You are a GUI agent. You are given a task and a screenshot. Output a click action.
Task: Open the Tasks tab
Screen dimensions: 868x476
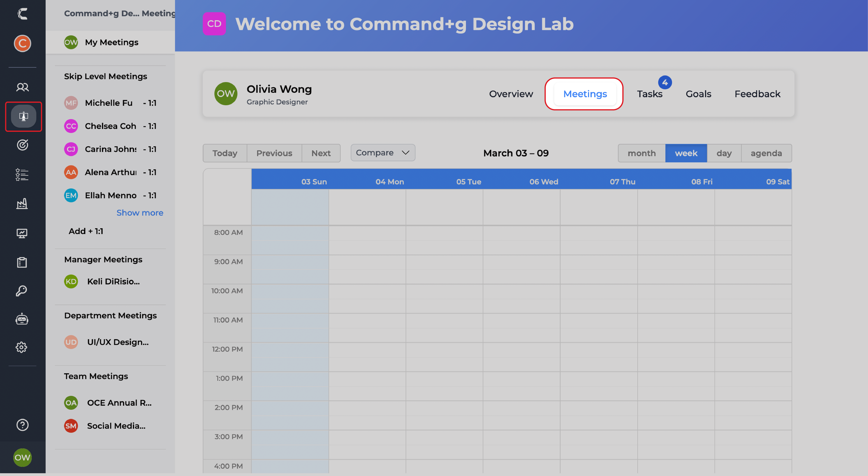point(649,94)
